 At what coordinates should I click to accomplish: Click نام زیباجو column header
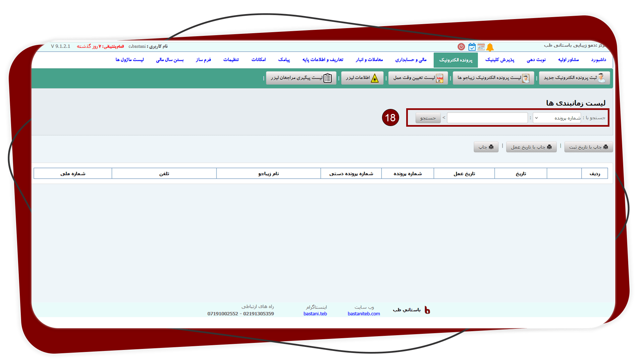click(268, 173)
